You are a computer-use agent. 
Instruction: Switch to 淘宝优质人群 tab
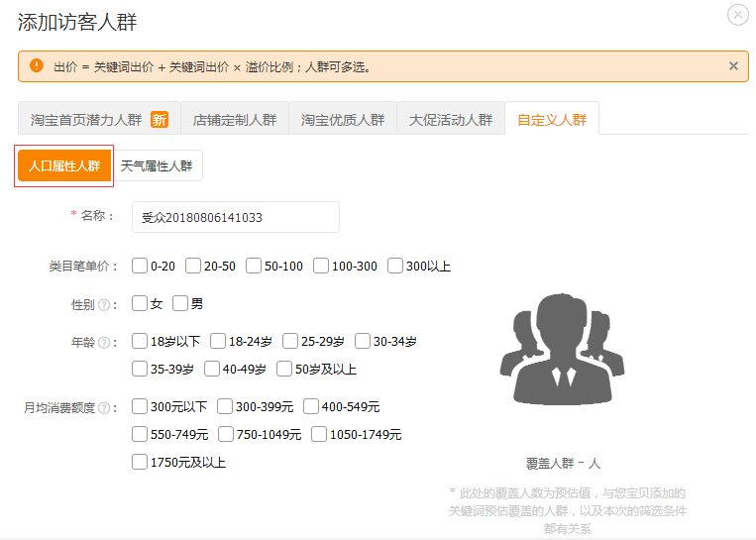click(343, 118)
